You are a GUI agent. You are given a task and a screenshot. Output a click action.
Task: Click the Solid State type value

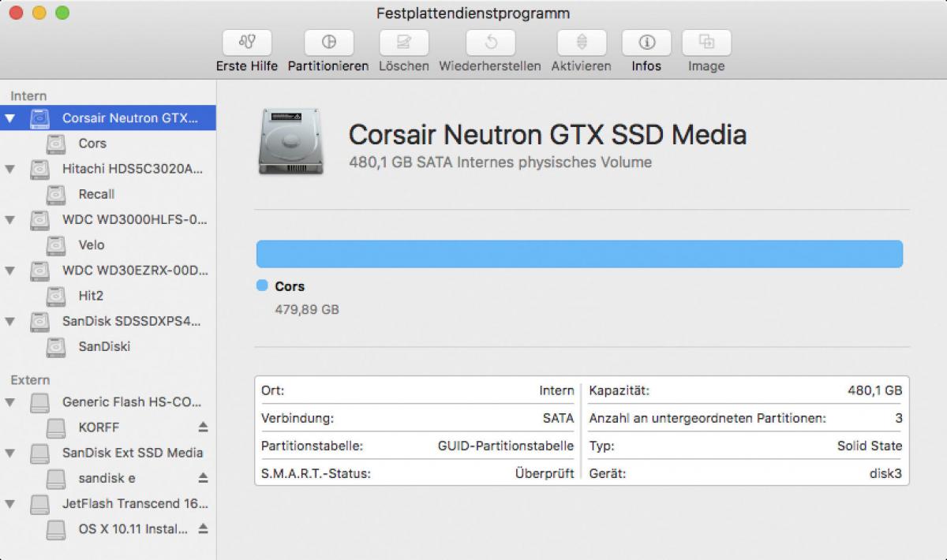point(870,446)
